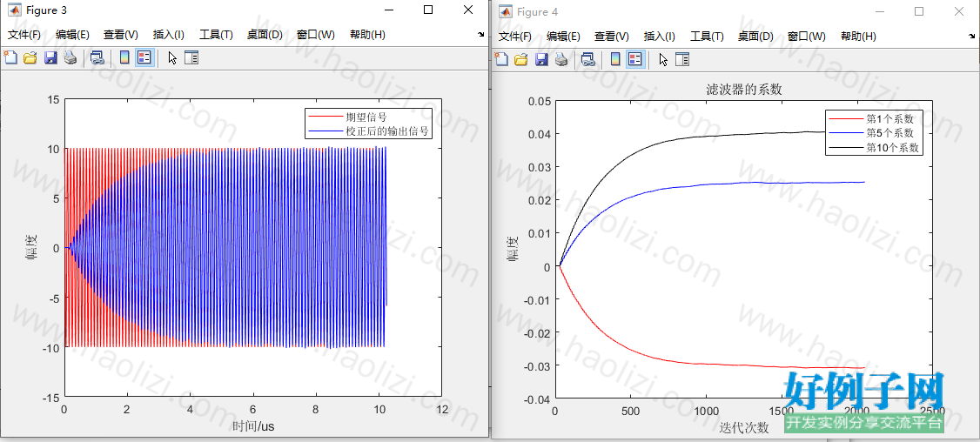Click New Figure icon in Figure 4 toolbar

pos(501,59)
